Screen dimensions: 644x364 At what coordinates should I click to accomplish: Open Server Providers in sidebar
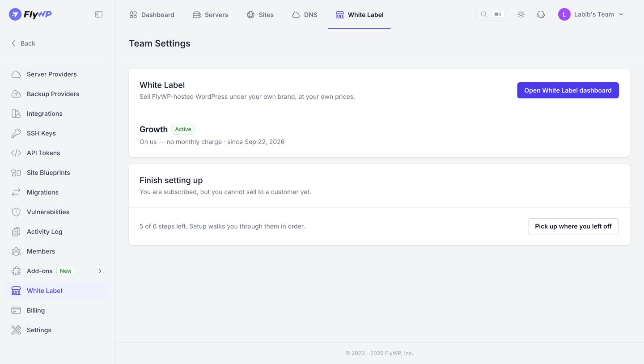click(57, 74)
